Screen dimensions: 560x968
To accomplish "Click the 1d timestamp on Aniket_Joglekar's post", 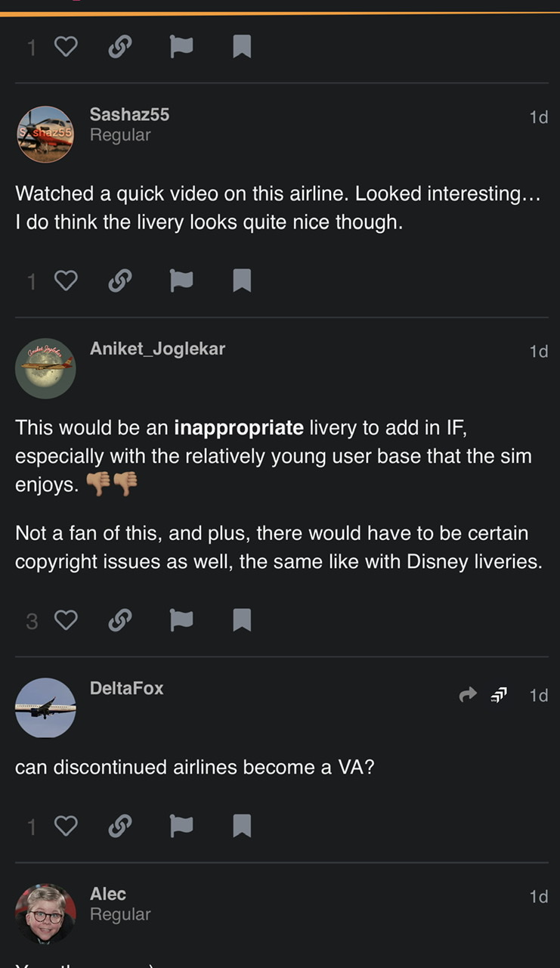I will (538, 351).
